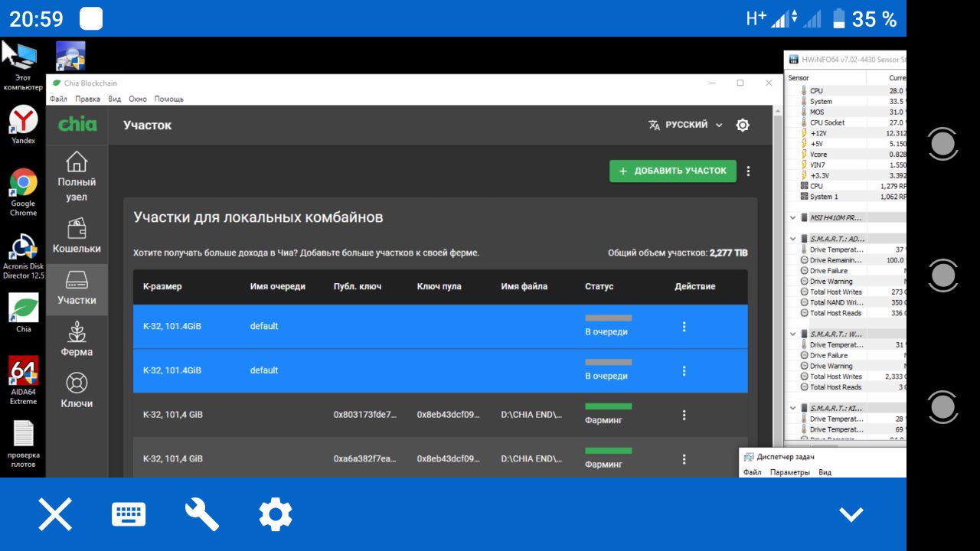
Task: Open the Окно menu in Chia
Action: [x=138, y=99]
